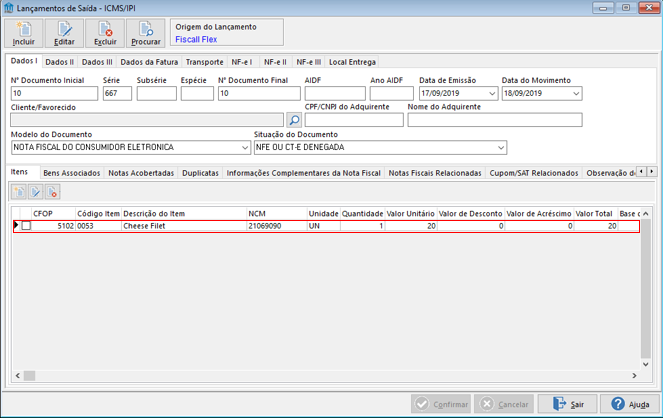Click the app icon in the title bar
This screenshot has width=664, height=418.
(x=8, y=8)
